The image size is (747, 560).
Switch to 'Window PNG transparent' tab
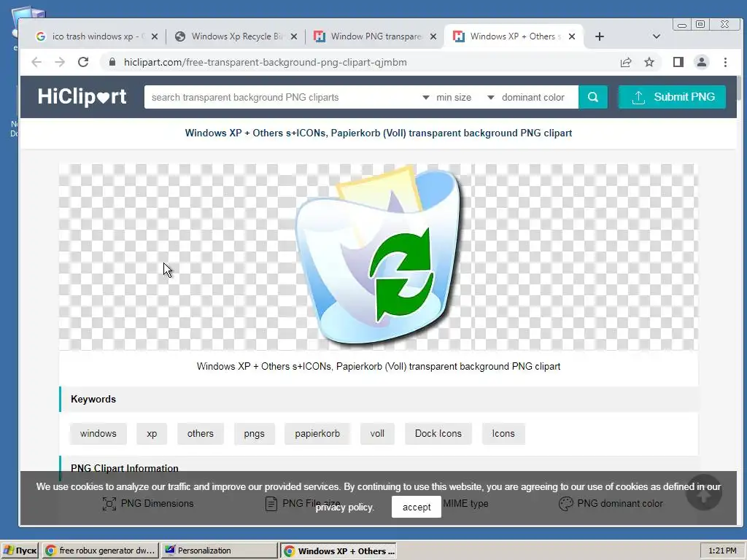pyautogui.click(x=374, y=36)
